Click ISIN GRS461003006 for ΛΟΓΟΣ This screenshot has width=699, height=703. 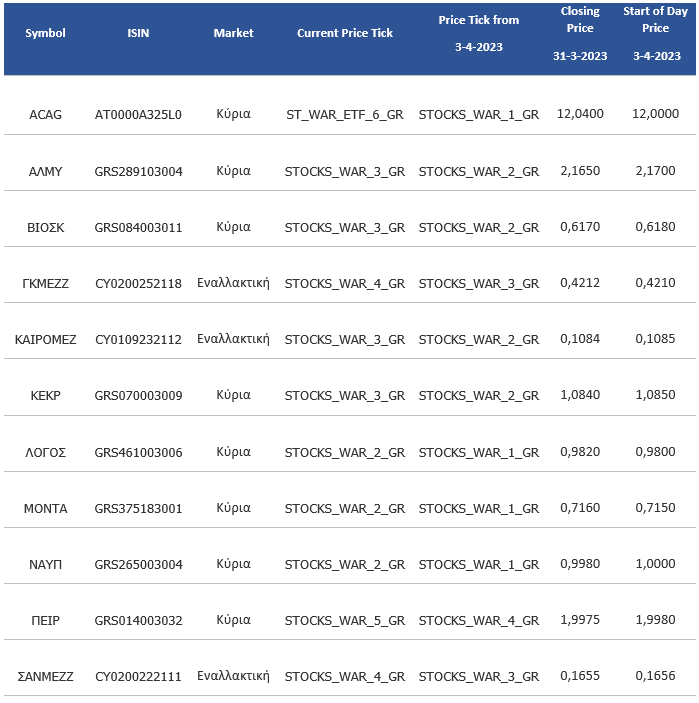[x=138, y=452]
